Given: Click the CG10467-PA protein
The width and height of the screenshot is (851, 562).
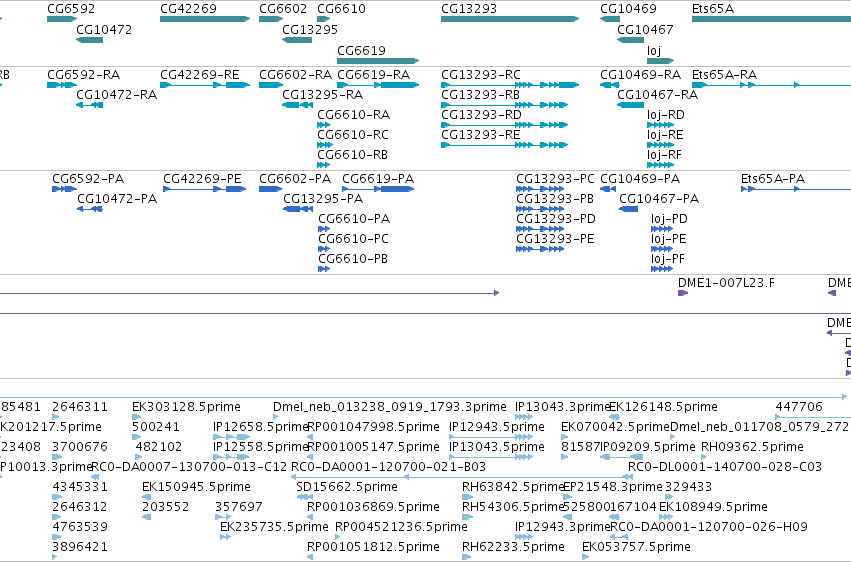Looking at the screenshot, I should (x=628, y=209).
